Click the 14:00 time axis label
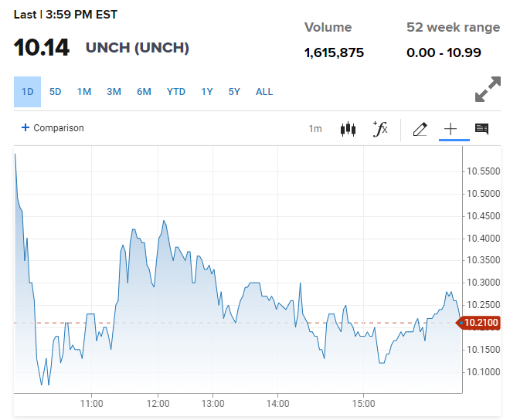This screenshot has width=510, height=420. click(x=277, y=404)
